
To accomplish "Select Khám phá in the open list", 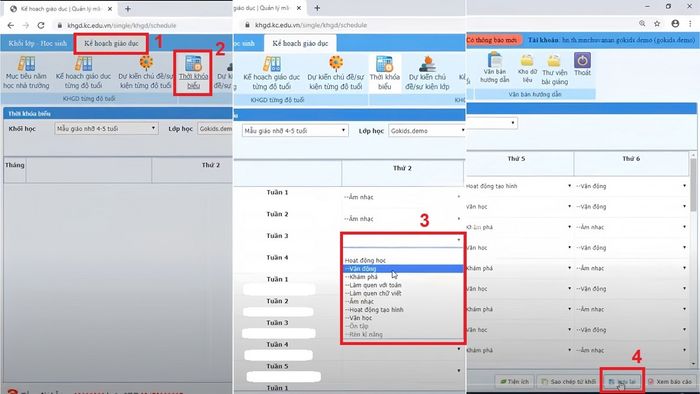I will pos(403,277).
